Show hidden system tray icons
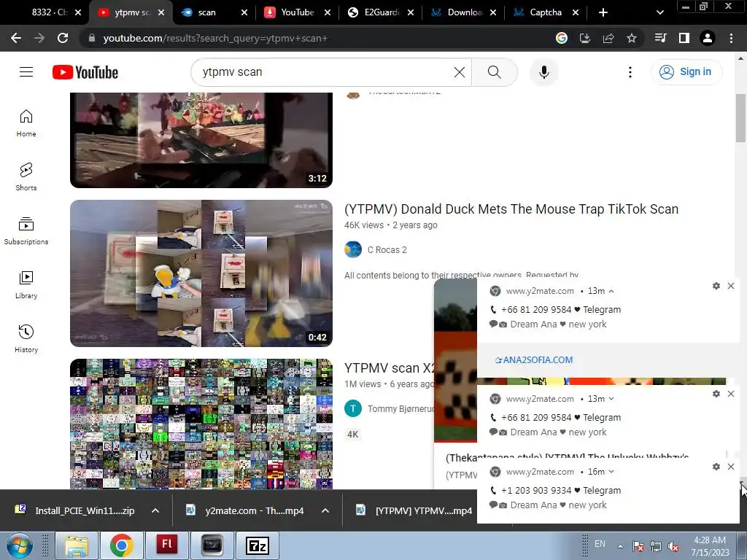 point(620,546)
